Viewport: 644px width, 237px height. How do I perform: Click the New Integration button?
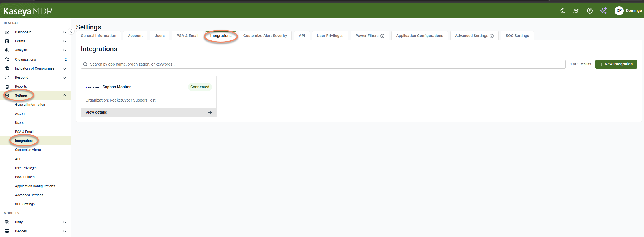pyautogui.click(x=616, y=64)
